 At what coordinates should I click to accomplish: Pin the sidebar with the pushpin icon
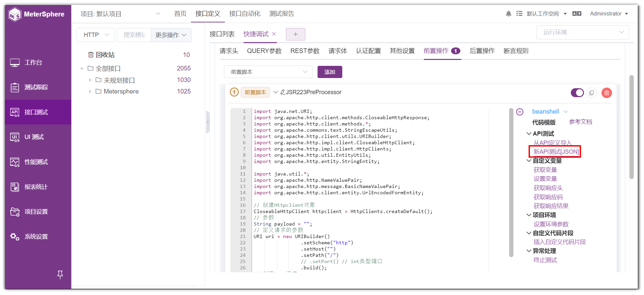point(60,275)
